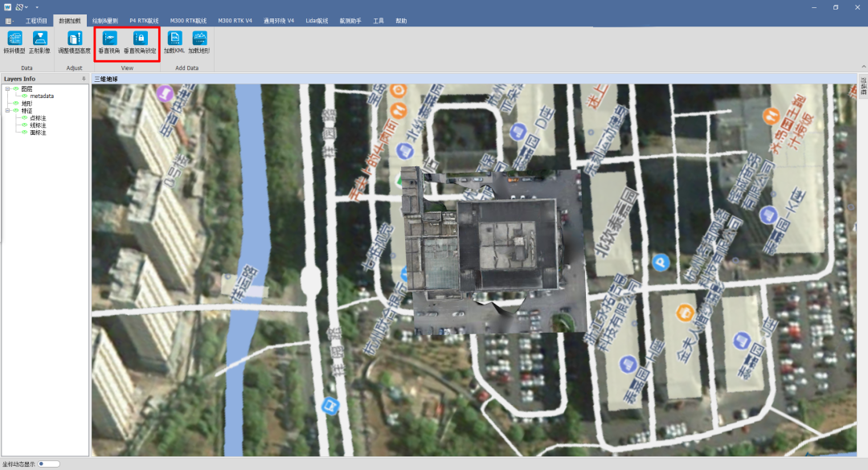Open the 工具 tools tab
Screen dimensions: 868x470
pyautogui.click(x=379, y=21)
